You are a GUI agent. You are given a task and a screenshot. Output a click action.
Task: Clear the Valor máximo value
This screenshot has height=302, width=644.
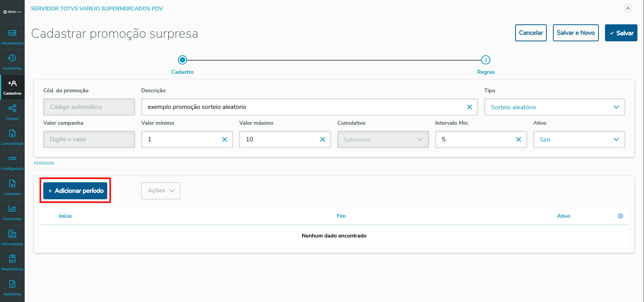(x=323, y=139)
